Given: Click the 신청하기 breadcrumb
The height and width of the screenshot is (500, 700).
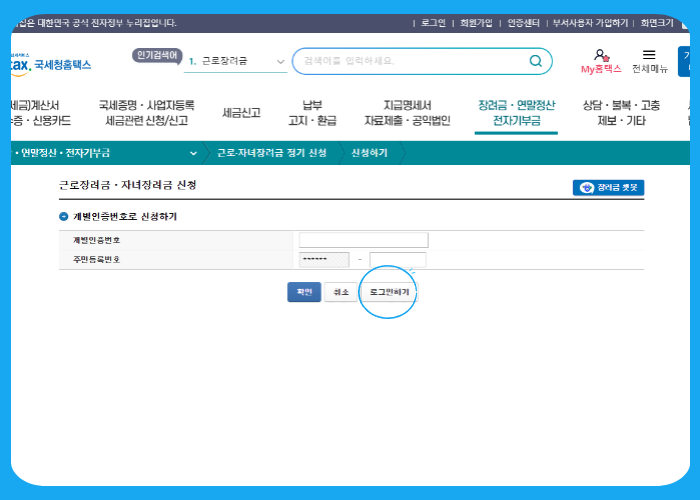Looking at the screenshot, I should (369, 153).
